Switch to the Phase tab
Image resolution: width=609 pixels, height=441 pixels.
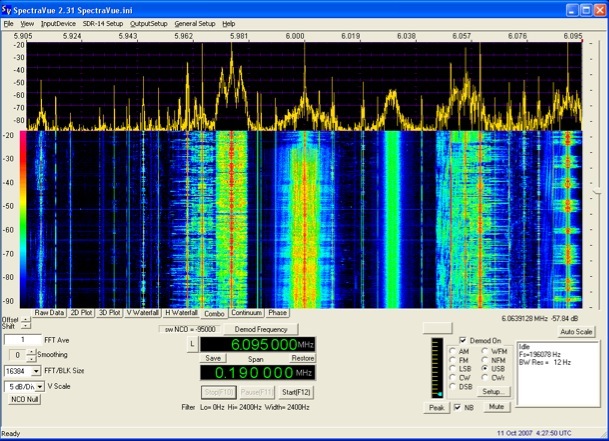[277, 313]
